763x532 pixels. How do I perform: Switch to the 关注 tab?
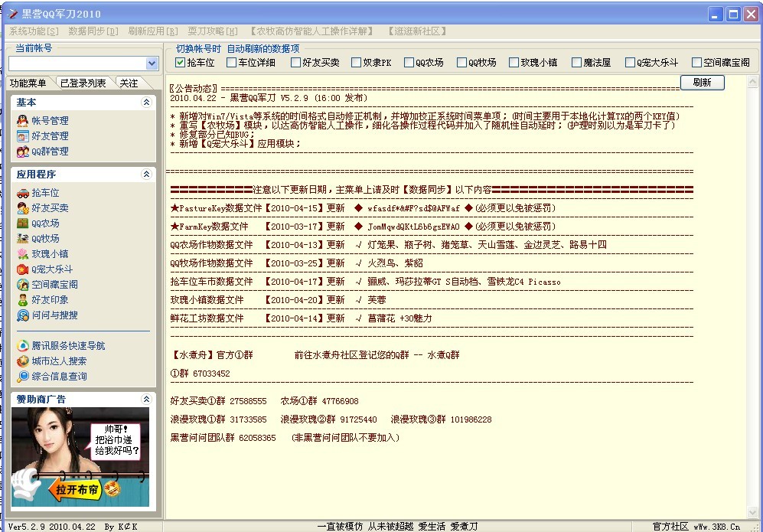(129, 83)
